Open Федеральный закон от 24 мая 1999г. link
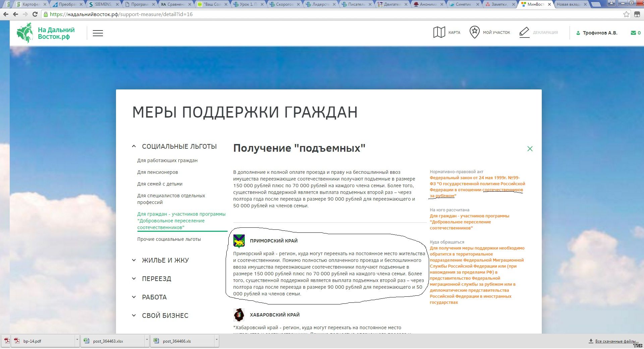 pyautogui.click(x=477, y=187)
